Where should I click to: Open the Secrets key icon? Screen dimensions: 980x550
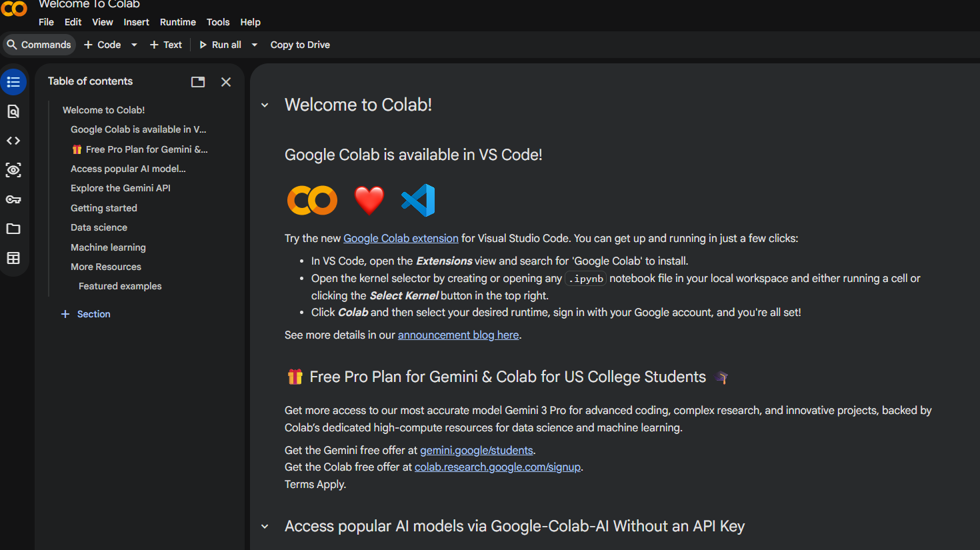click(x=13, y=199)
